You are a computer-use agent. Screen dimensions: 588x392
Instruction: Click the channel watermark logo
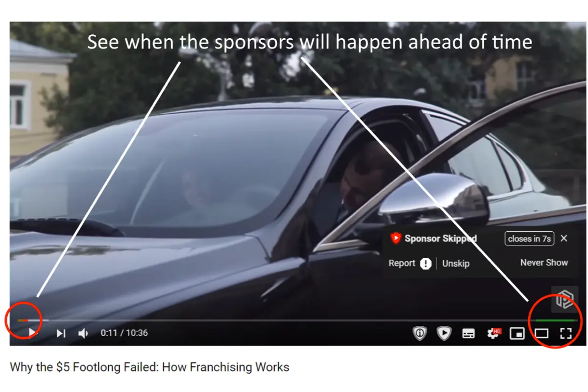point(564,299)
